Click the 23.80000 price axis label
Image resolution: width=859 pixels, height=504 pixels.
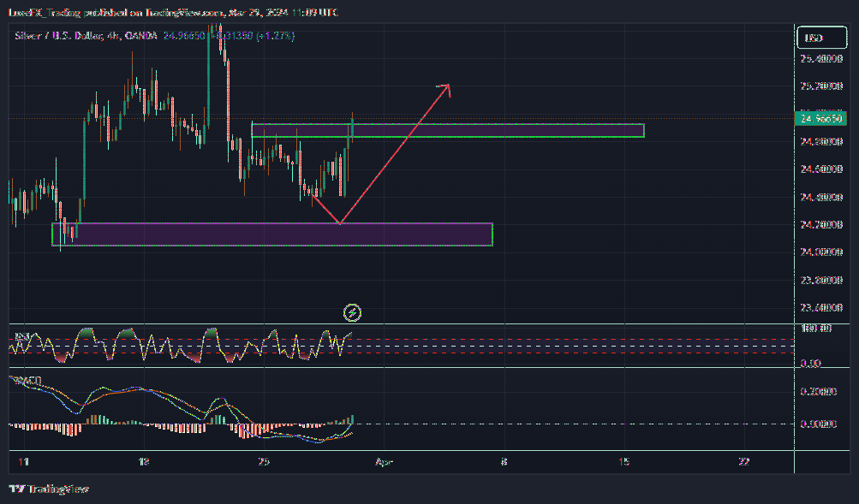821,280
